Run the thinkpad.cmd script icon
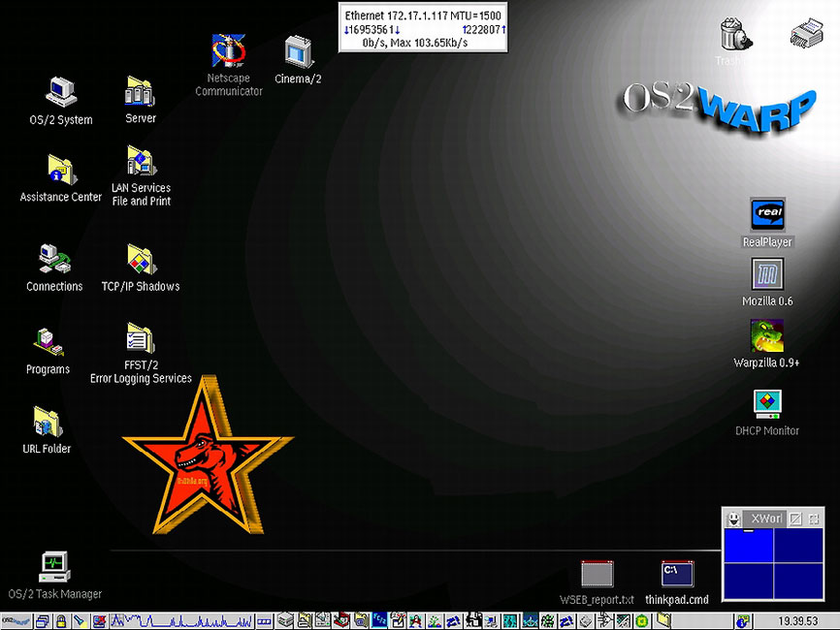The image size is (840, 630). pos(677,574)
